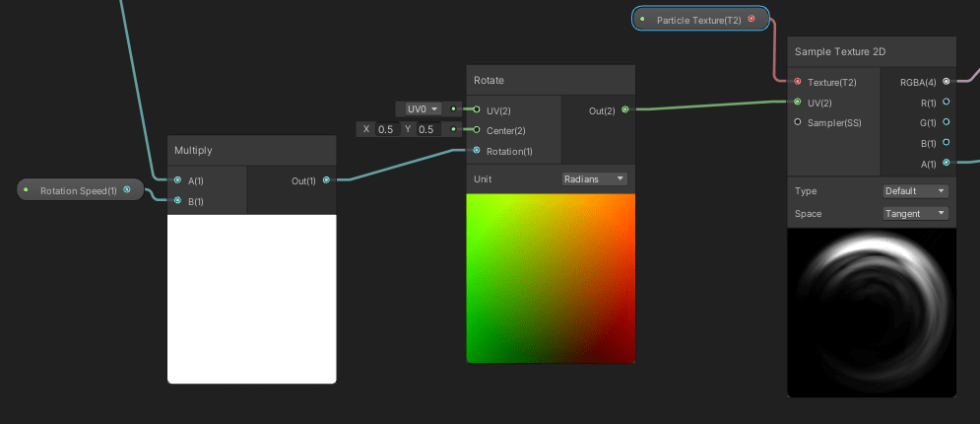Open the UV0 channel dropdown
The width and height of the screenshot is (980, 424).
point(422,109)
